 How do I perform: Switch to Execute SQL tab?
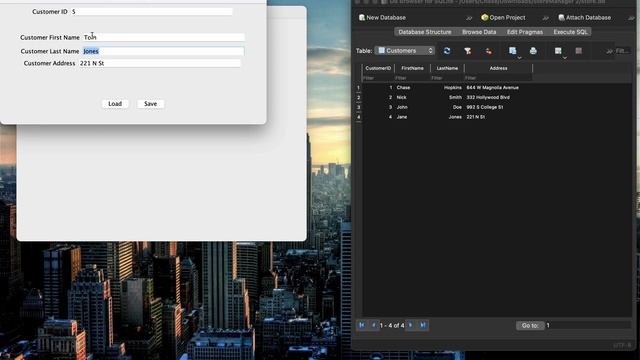click(570, 32)
